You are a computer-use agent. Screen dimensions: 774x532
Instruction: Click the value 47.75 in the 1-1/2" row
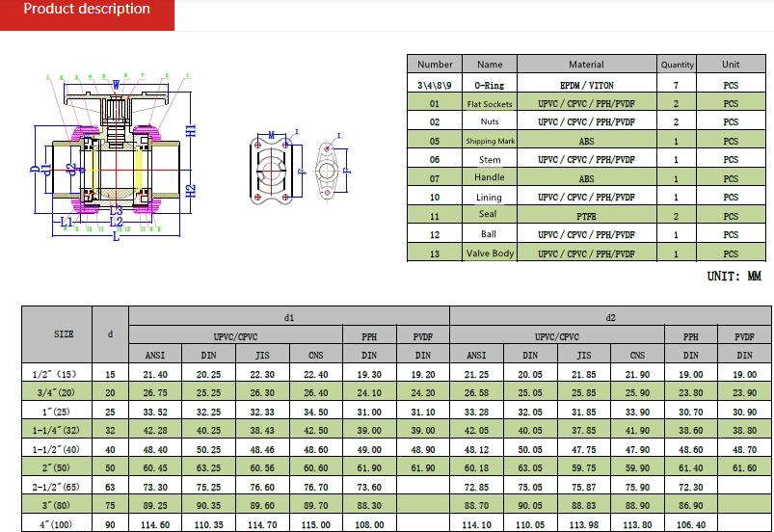[584, 449]
